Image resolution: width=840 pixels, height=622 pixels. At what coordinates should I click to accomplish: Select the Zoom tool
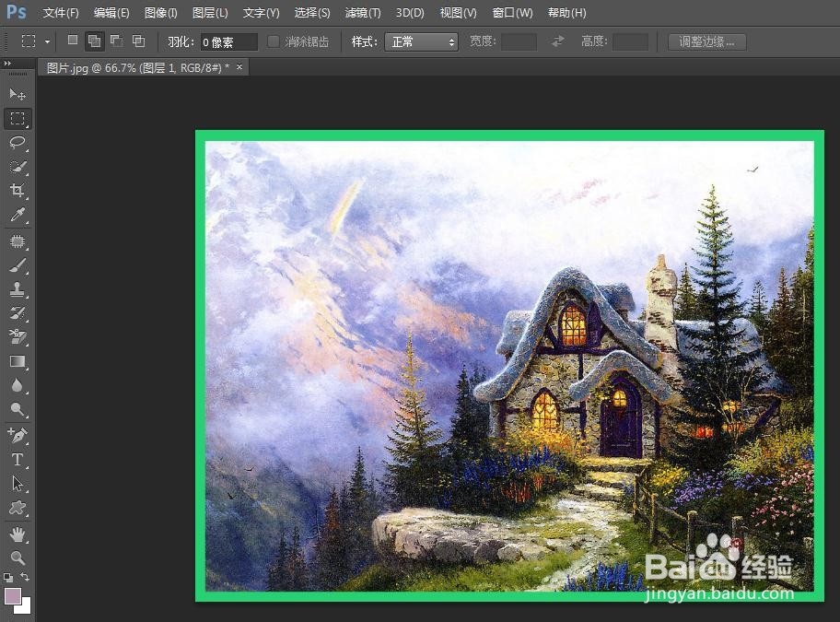17,558
